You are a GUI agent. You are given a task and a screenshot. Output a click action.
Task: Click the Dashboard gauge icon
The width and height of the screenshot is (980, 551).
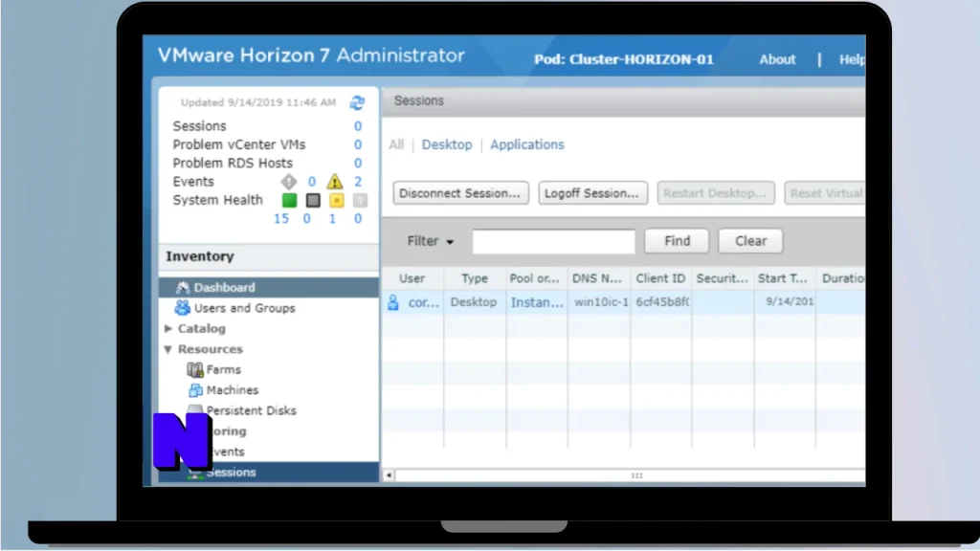[x=183, y=287]
